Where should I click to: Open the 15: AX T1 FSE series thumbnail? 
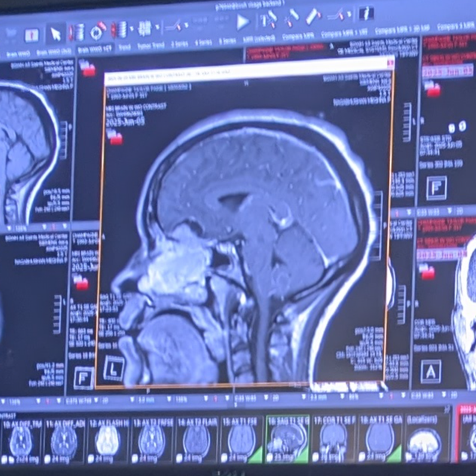(242, 440)
